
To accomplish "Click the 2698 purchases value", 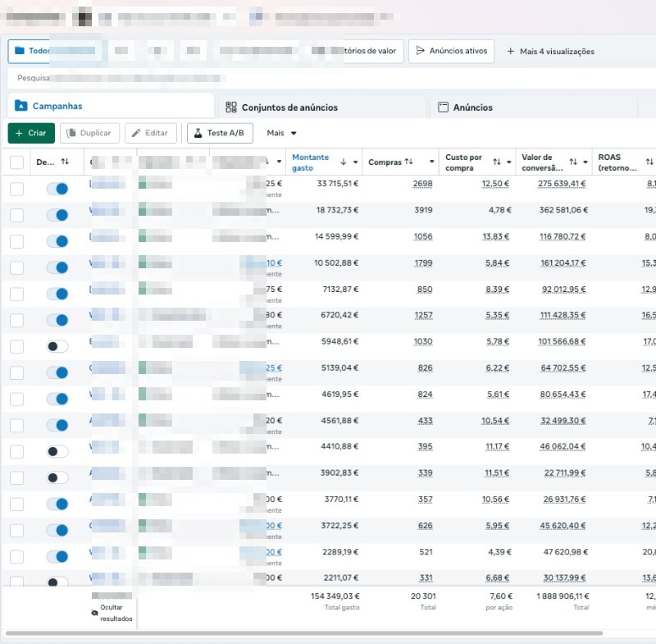I will tap(422, 184).
